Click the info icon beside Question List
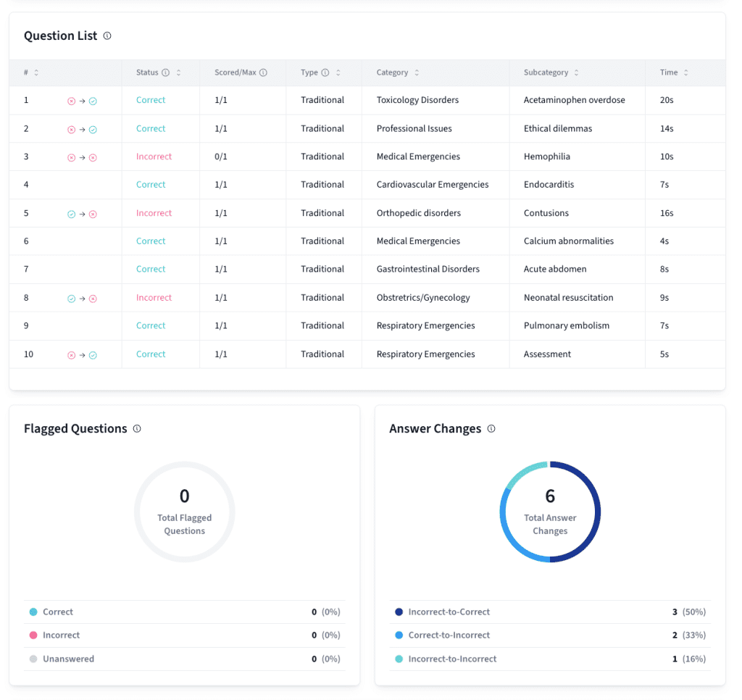This screenshot has width=742, height=700. click(x=107, y=36)
